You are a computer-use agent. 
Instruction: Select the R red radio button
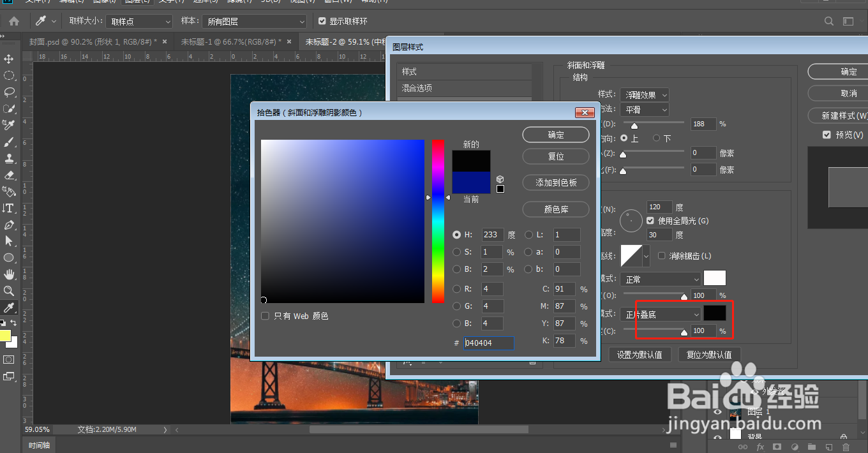[456, 289]
